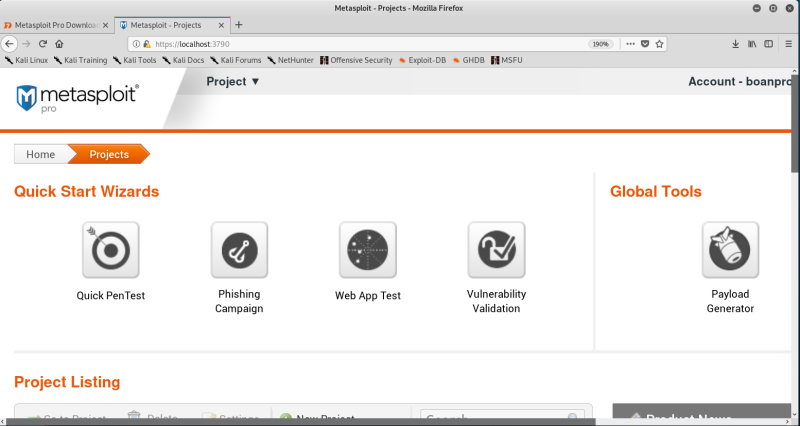Click the Firefox forward arrow
Viewport: 800px width, 426px height.
pyautogui.click(x=27, y=44)
